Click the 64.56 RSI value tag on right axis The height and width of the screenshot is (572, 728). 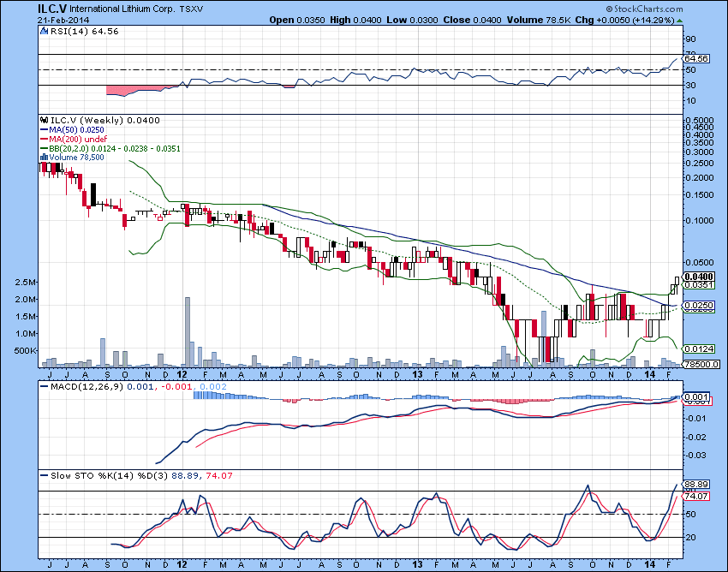point(697,58)
